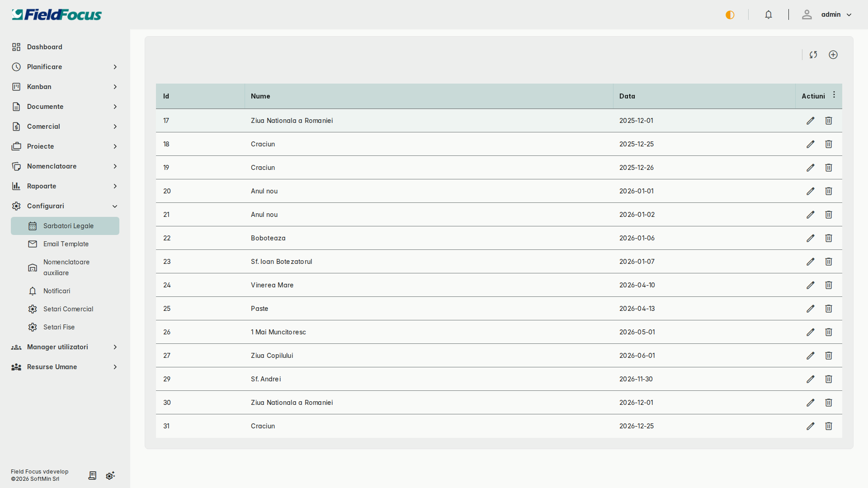Open the changelog icon in footer
The image size is (868, 488).
pyautogui.click(x=92, y=475)
